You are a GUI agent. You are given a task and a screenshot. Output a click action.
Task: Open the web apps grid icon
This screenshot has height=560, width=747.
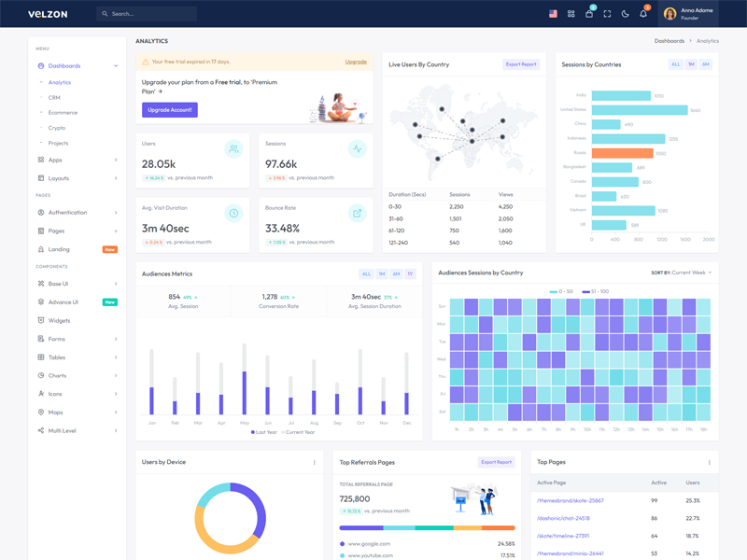pos(571,14)
